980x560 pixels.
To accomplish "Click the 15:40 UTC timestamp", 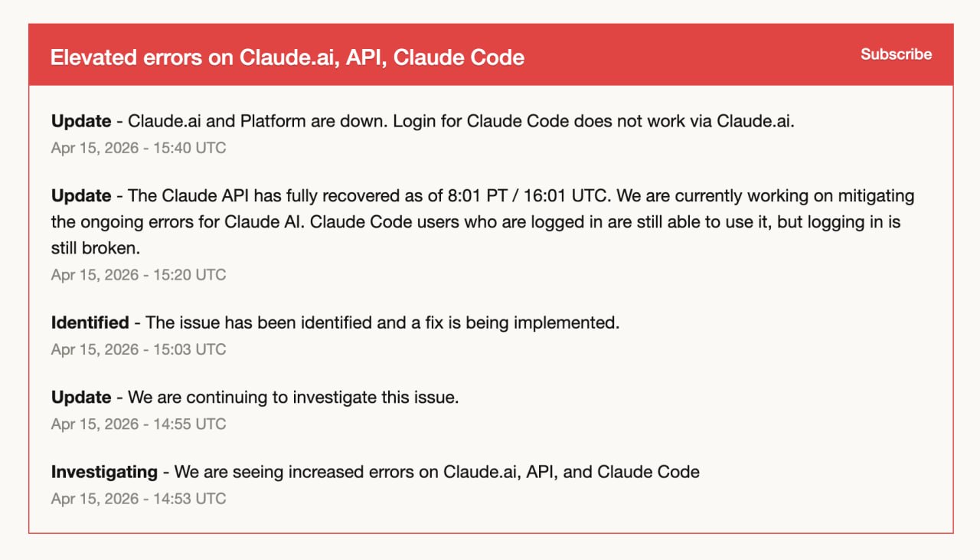I will [139, 148].
